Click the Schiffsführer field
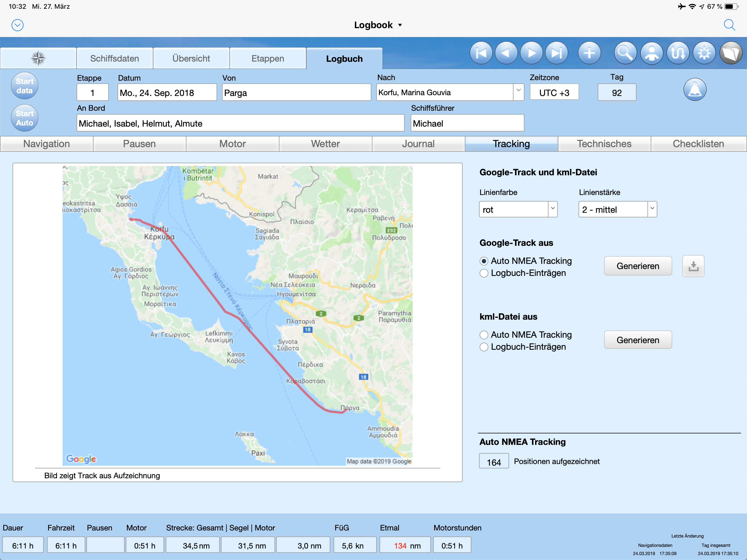This screenshot has width=747, height=560. click(x=467, y=123)
